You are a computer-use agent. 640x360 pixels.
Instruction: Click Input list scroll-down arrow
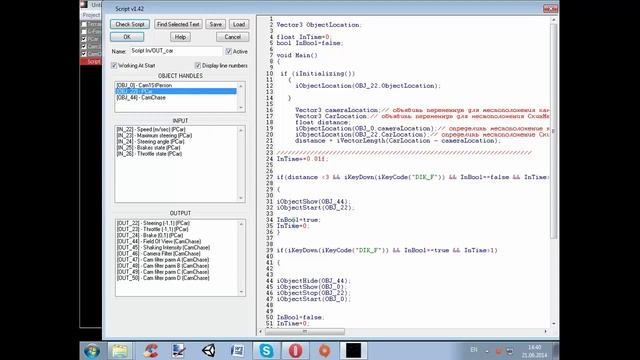click(241, 198)
